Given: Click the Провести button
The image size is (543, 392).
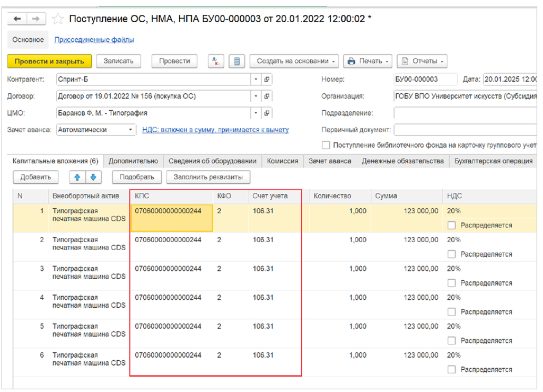Looking at the screenshot, I should 174,61.
